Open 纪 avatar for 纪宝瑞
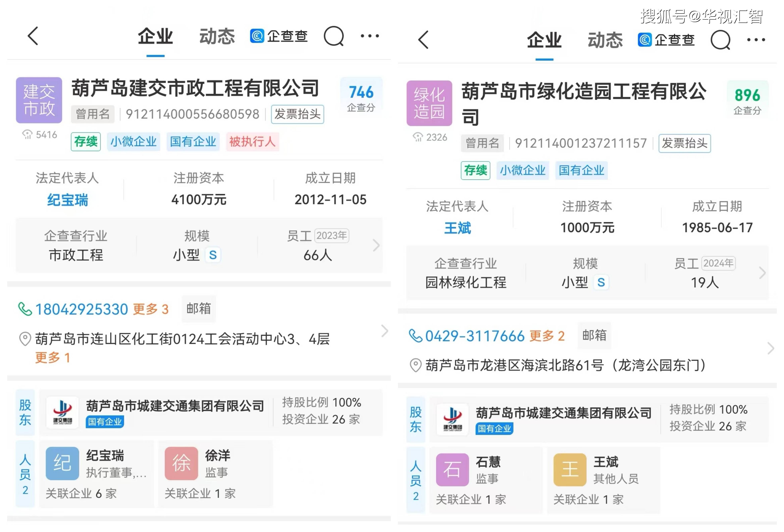784x532 pixels. (62, 463)
